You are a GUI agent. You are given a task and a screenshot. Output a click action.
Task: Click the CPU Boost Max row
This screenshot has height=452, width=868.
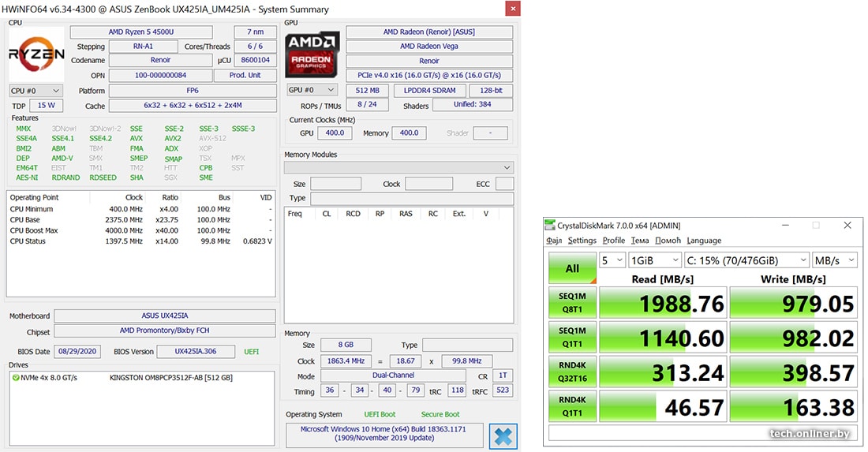pyautogui.click(x=140, y=230)
